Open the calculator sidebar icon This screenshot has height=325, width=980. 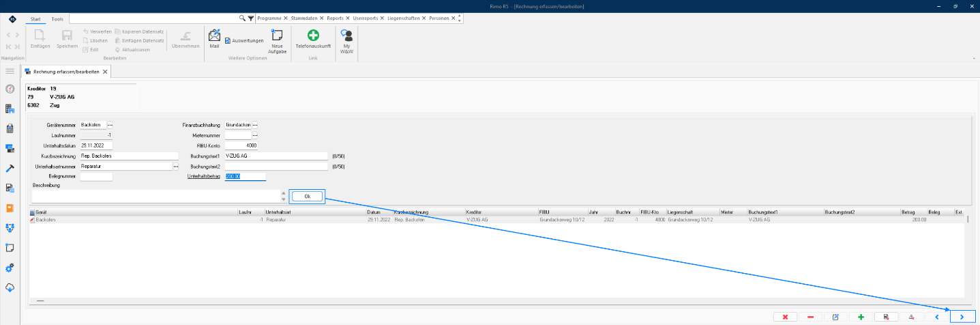(x=10, y=129)
